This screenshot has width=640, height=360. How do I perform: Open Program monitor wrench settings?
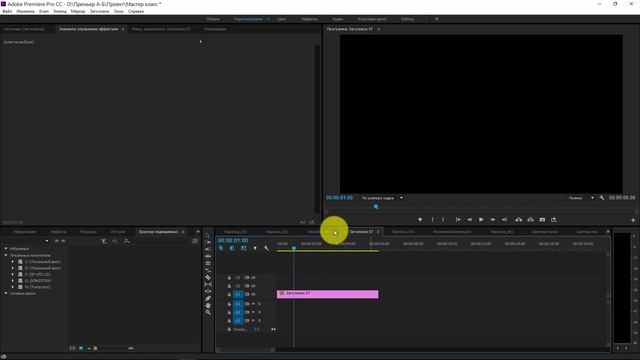click(602, 198)
